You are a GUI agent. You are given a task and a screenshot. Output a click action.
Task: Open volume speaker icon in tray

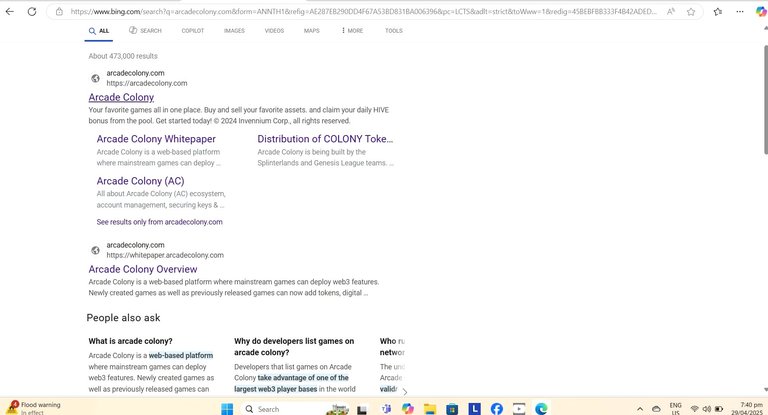(706, 409)
